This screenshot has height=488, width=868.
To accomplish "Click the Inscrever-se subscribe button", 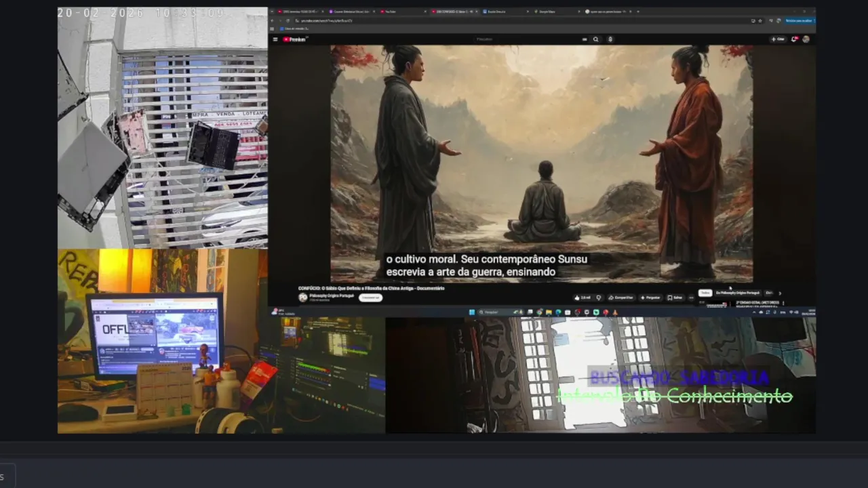I will point(370,298).
